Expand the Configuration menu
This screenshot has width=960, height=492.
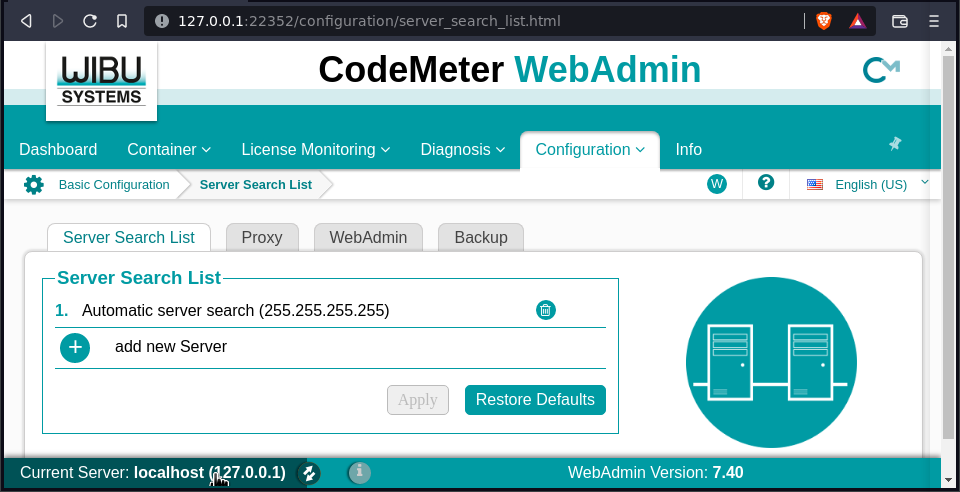pos(590,149)
